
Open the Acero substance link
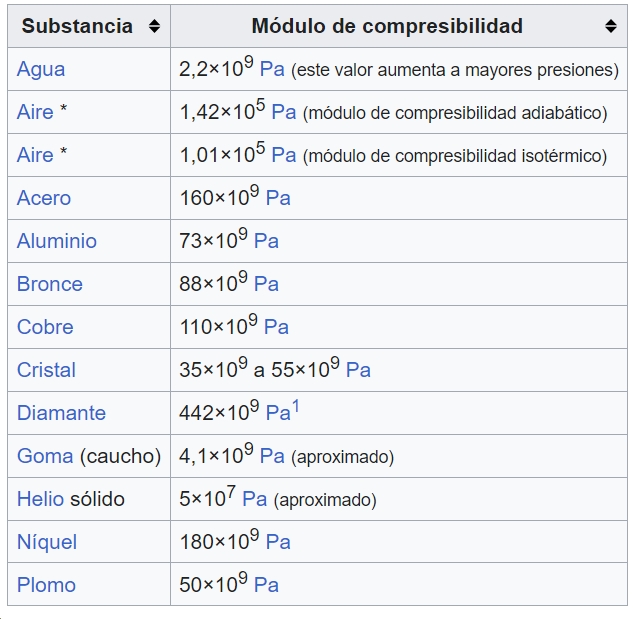[x=44, y=198]
